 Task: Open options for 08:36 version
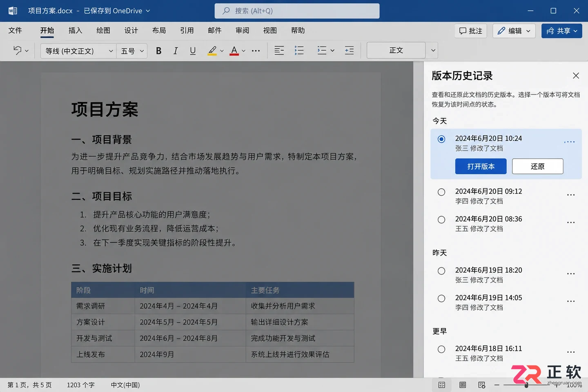(x=571, y=223)
